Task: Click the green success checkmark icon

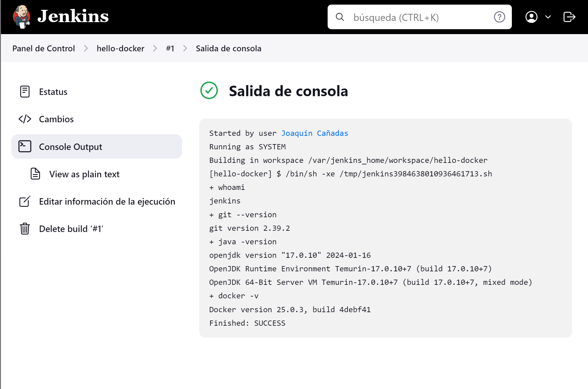Action: point(209,91)
